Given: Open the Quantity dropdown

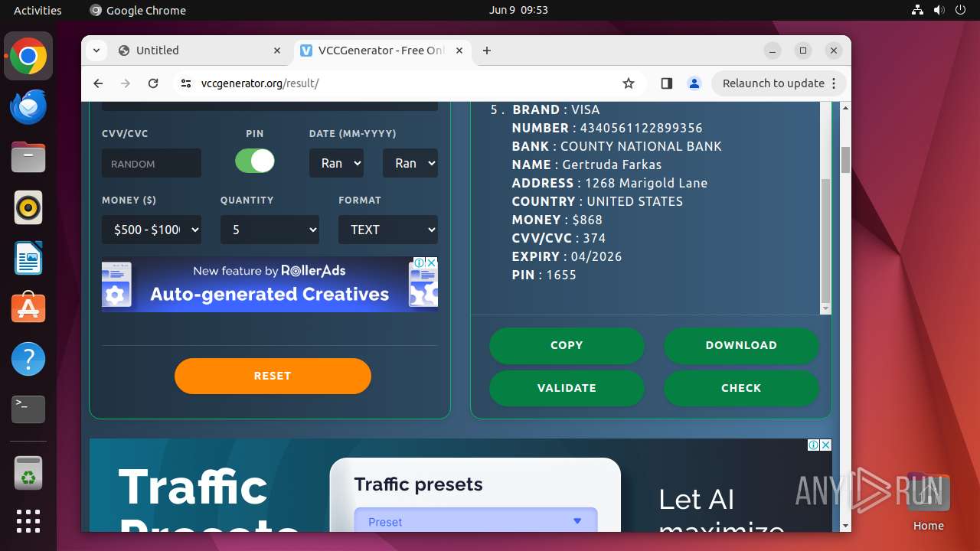Looking at the screenshot, I should pyautogui.click(x=269, y=230).
